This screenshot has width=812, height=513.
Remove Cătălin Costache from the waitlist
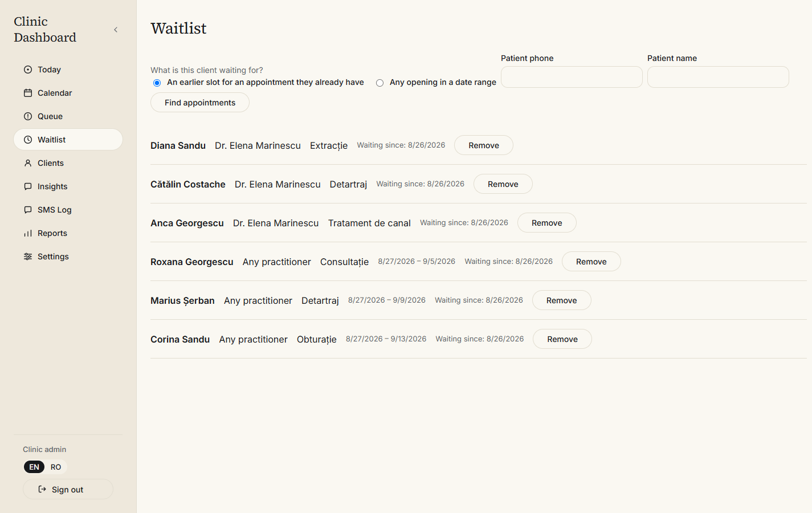[x=503, y=184]
